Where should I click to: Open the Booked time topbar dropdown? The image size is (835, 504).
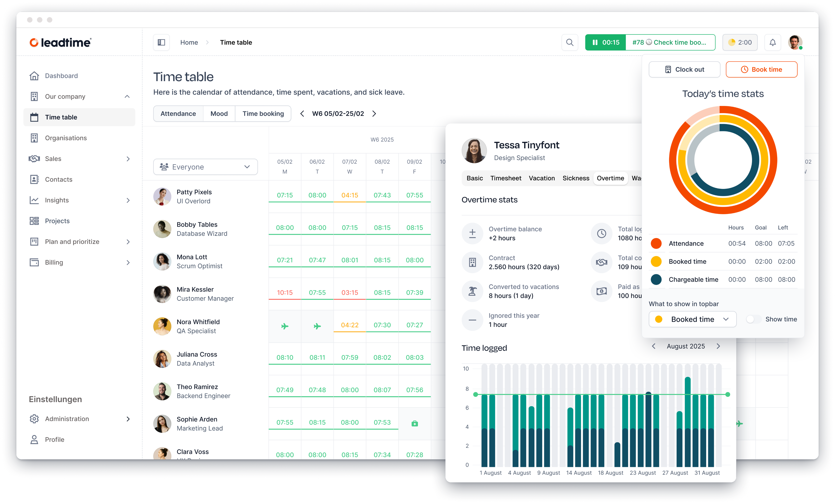pyautogui.click(x=692, y=319)
